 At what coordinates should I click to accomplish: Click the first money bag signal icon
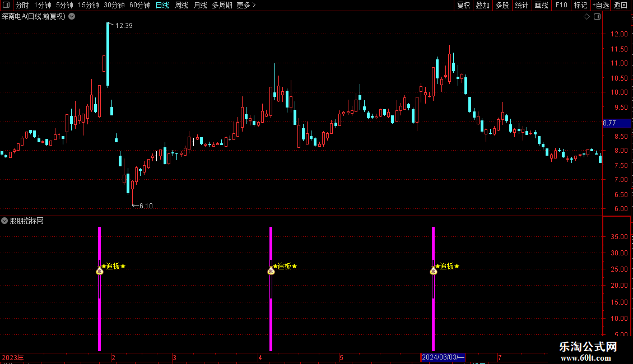click(100, 270)
